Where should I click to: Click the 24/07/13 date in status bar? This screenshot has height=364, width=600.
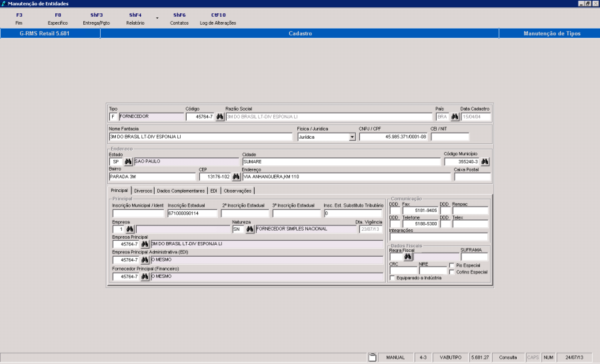[574, 357]
